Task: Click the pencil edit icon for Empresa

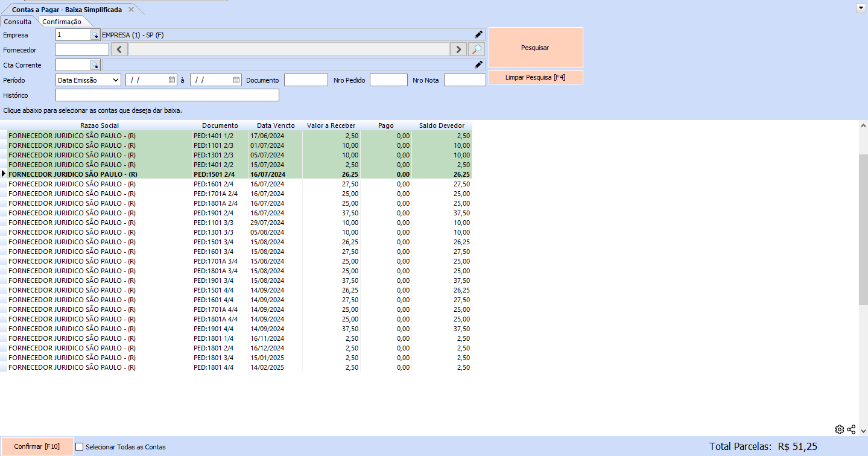Action: coord(478,35)
